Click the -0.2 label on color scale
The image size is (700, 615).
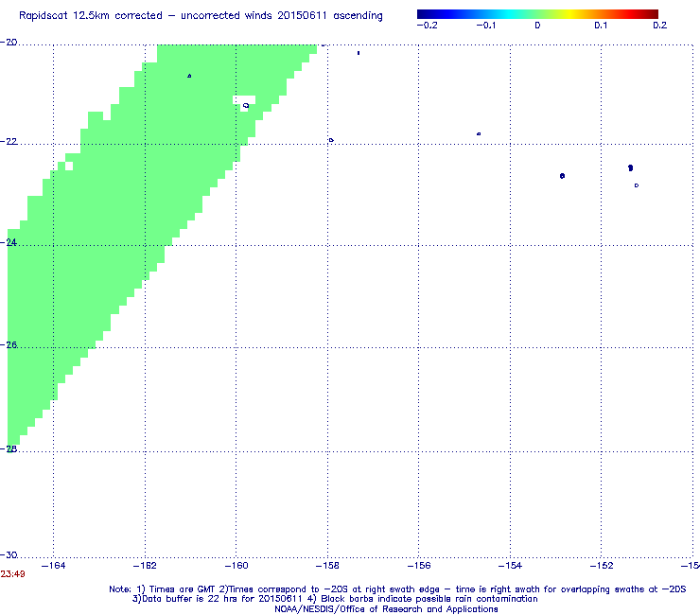tap(428, 26)
